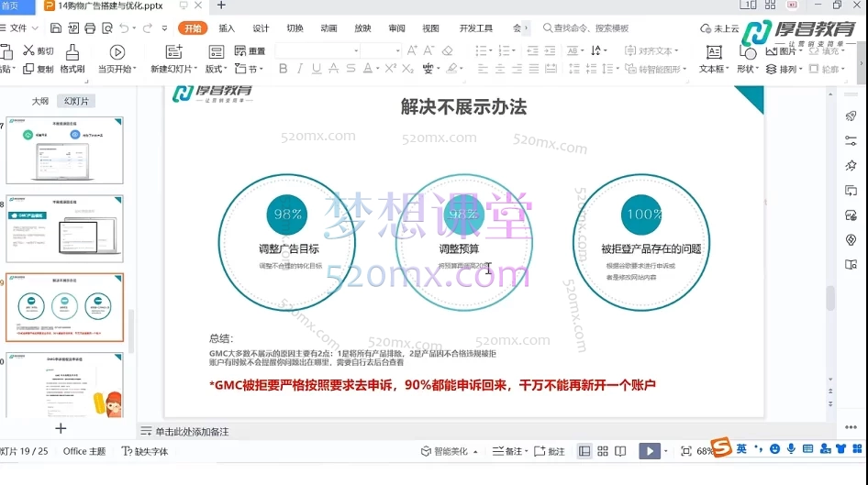
Task: Select the laptop screenshot slide thumbnail
Action: (65, 149)
